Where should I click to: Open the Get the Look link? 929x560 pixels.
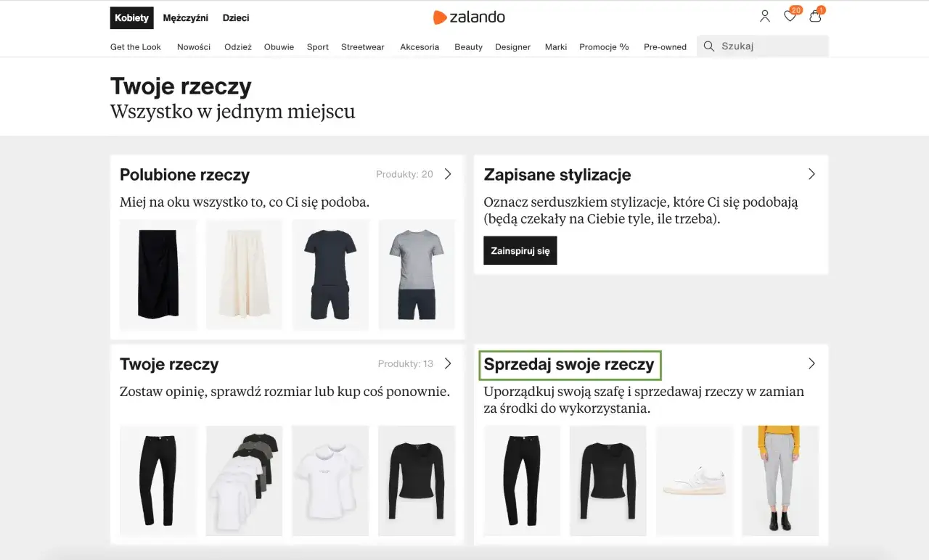[135, 46]
